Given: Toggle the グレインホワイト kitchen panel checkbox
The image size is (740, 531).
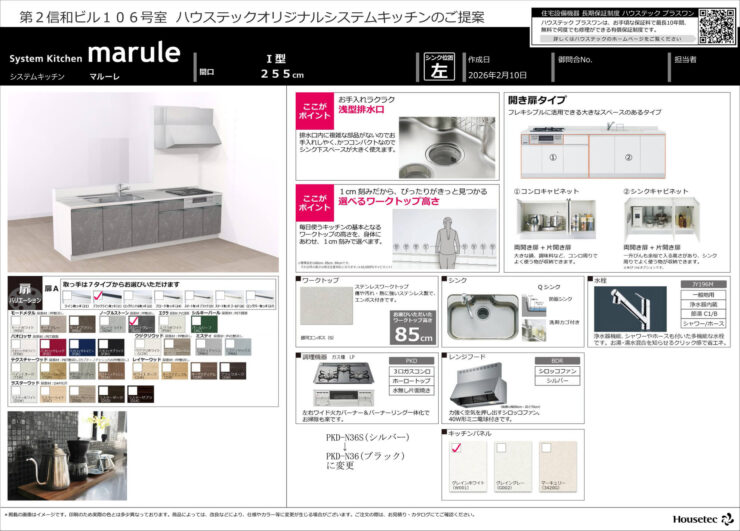Looking at the screenshot, I should point(456,447).
